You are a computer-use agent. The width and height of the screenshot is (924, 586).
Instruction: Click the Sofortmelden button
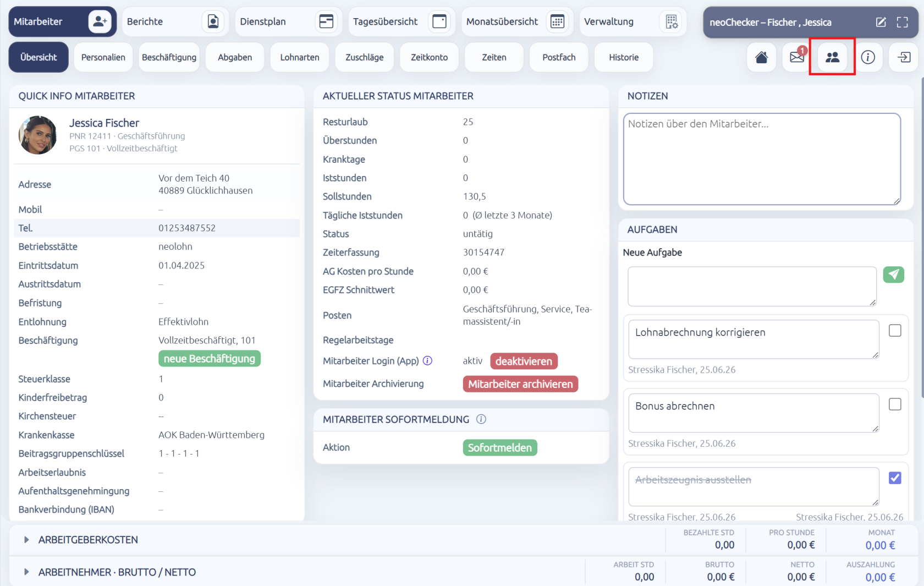pyautogui.click(x=500, y=448)
